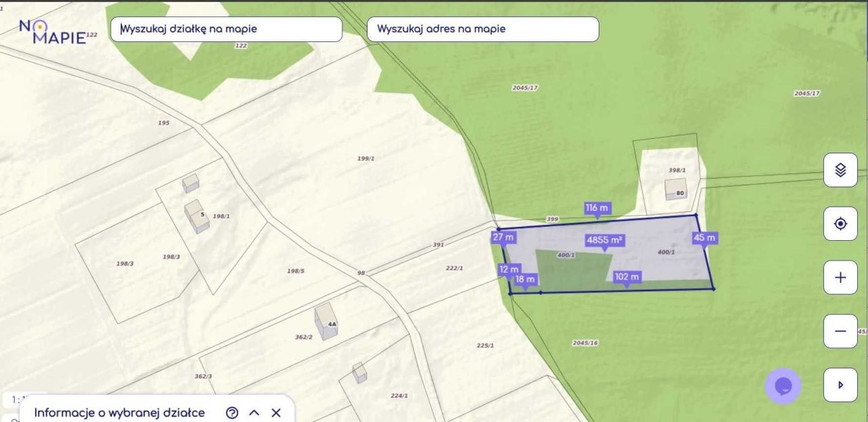Select parcel 2045/16 in the forest
The width and height of the screenshot is (868, 422).
click(x=584, y=343)
